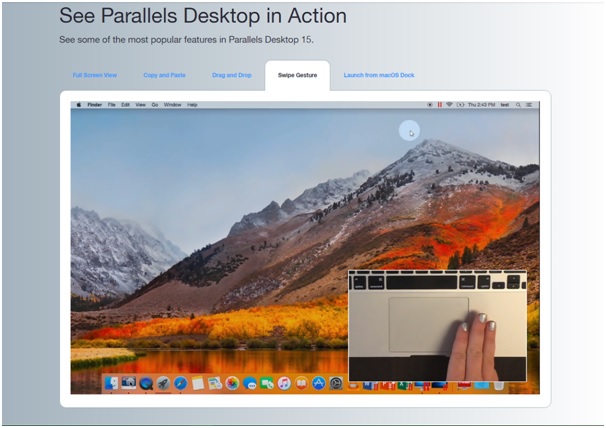
Task: Open Notification Center list icon
Action: (x=529, y=105)
